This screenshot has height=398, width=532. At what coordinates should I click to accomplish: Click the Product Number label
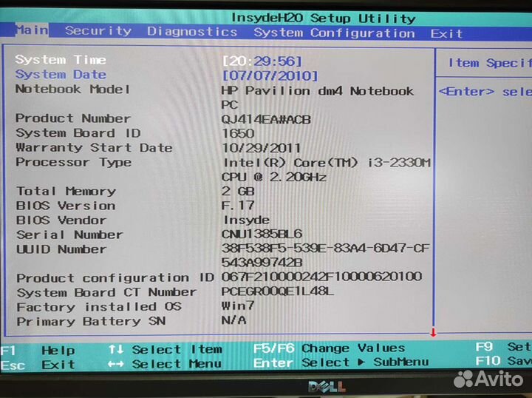tap(73, 118)
